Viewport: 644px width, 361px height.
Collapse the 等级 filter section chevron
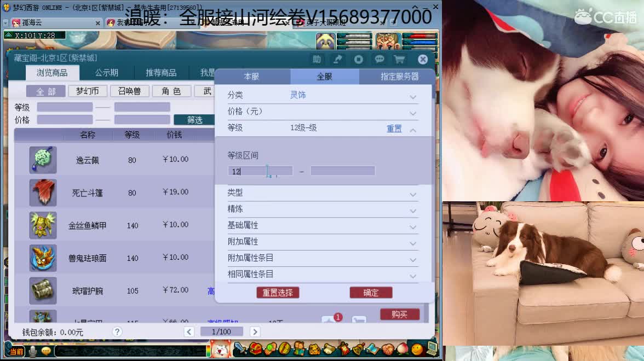(413, 130)
